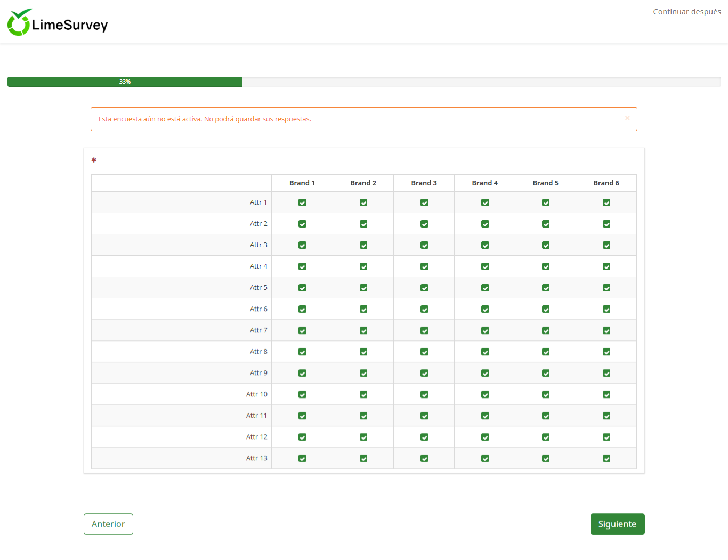
Task: Deselect Attr 2 under Brand 6
Action: [x=606, y=224]
